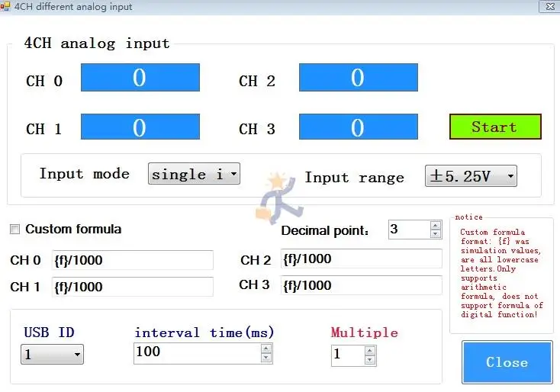The height and width of the screenshot is (392, 560).
Task: Click the 'USB ID' label
Action: [49, 333]
